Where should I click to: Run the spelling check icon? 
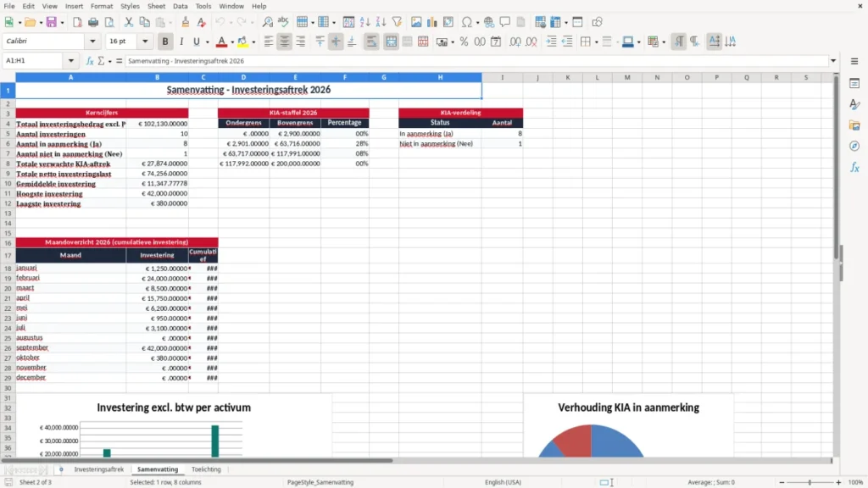pos(283,22)
